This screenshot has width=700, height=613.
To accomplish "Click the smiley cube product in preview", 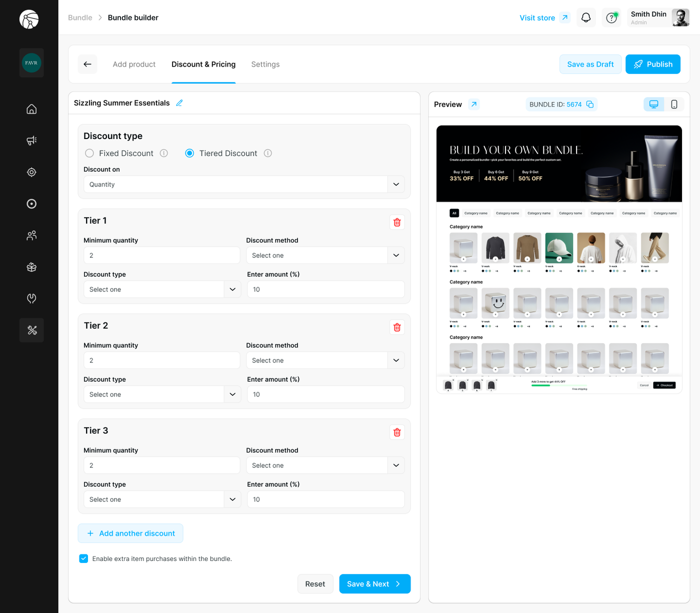I will click(495, 303).
